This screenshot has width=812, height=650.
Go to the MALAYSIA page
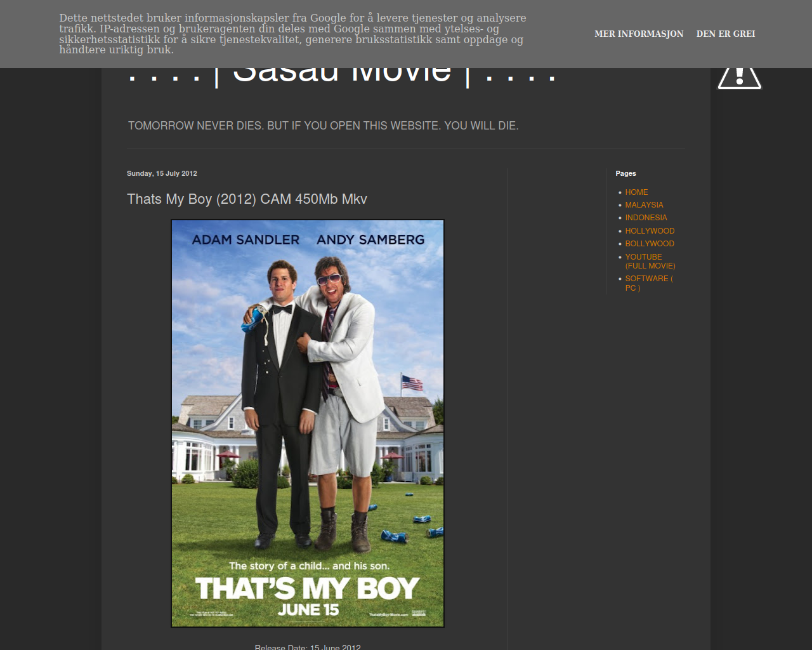(644, 205)
